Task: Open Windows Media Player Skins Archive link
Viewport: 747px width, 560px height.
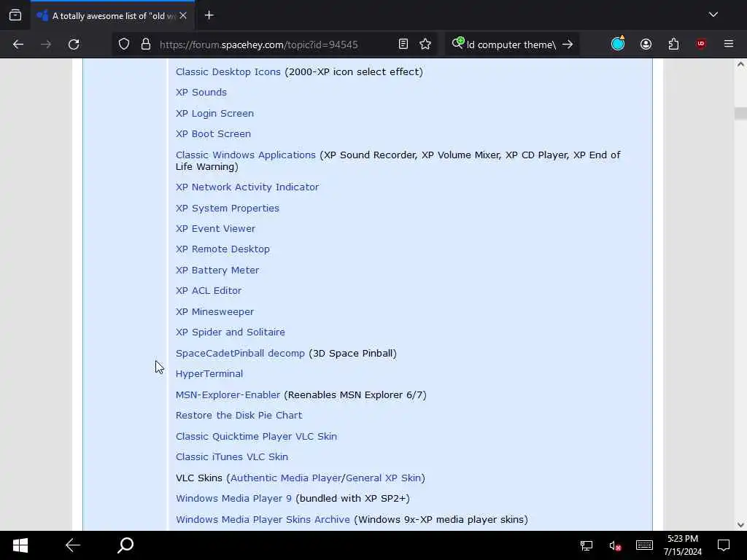Action: click(263, 519)
